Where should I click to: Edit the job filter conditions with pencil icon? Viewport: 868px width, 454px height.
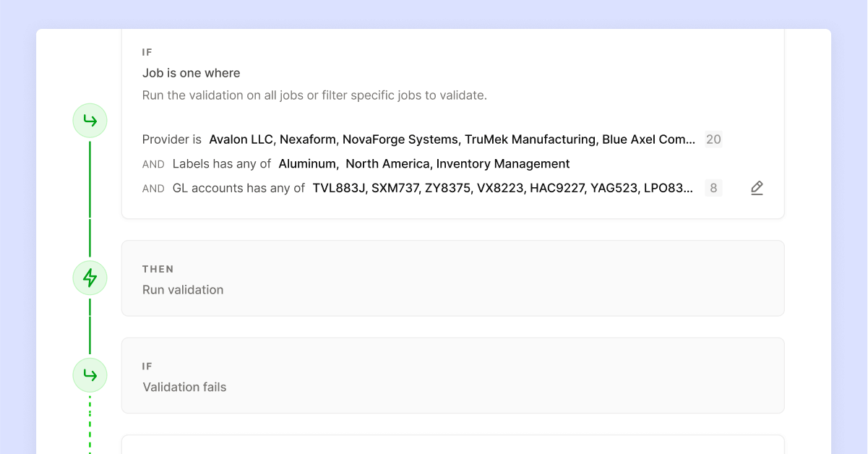[x=757, y=187]
